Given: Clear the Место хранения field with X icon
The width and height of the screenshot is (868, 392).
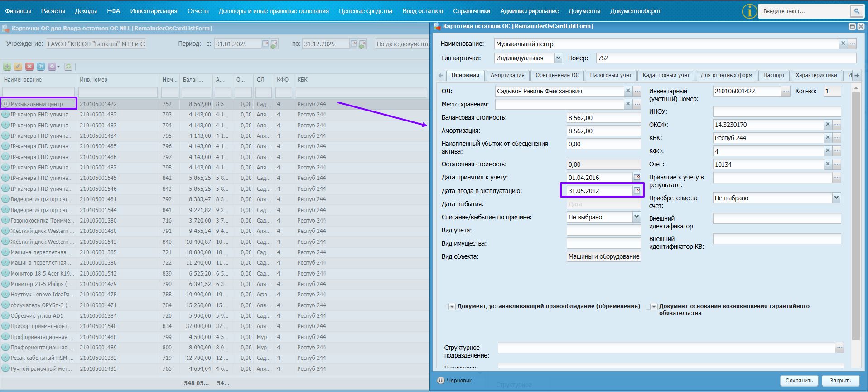Looking at the screenshot, I should pos(628,104).
